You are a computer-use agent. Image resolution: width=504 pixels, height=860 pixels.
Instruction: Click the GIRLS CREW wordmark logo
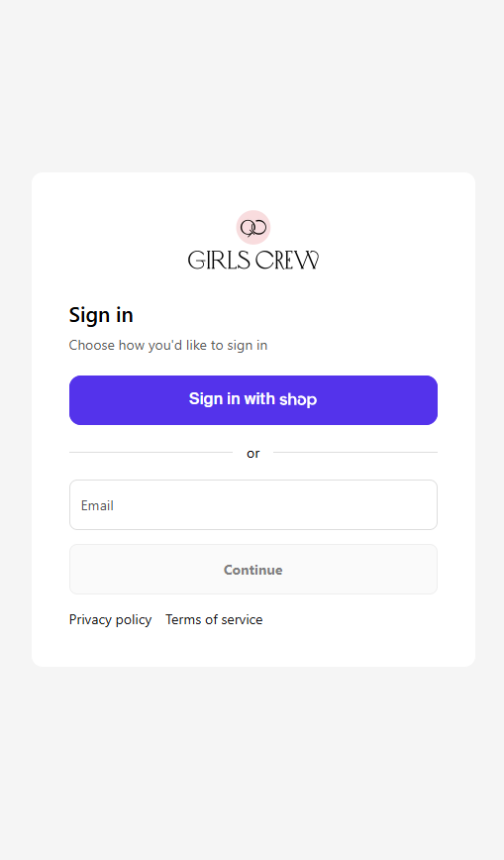point(253,260)
